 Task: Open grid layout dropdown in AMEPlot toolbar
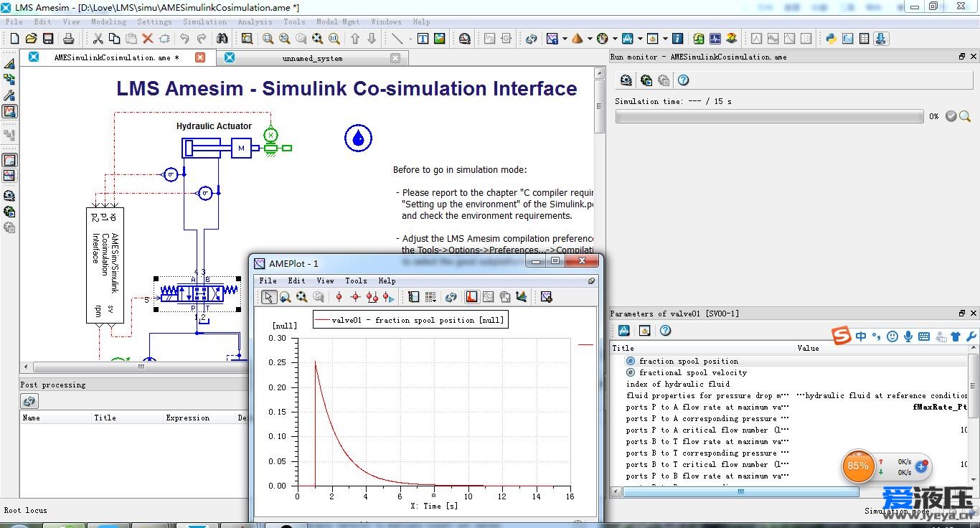coord(430,297)
